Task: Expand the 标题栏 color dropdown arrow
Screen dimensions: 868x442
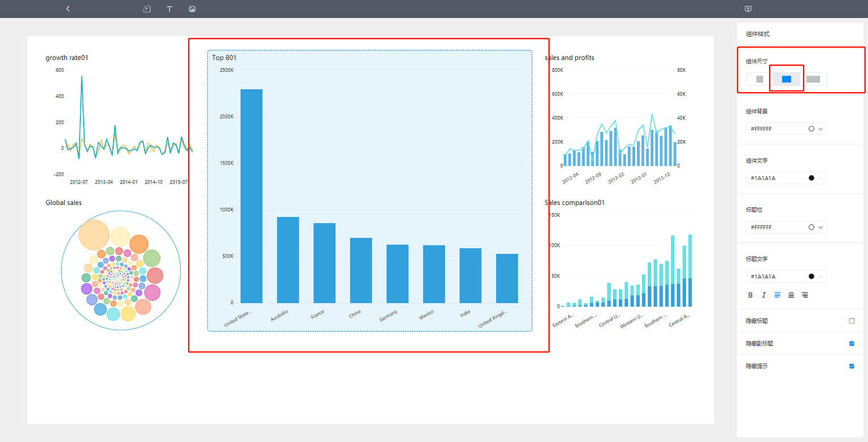Action: tap(821, 227)
